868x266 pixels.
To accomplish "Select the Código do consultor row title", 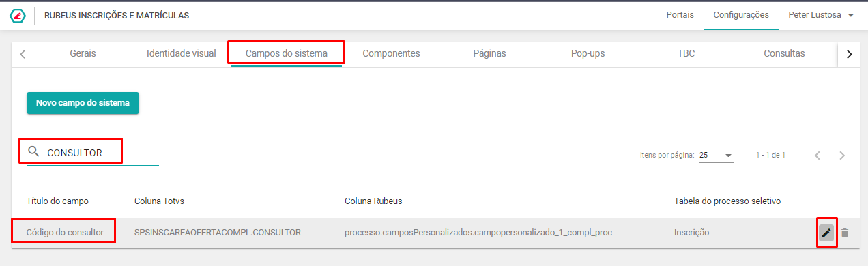I will coord(65,233).
